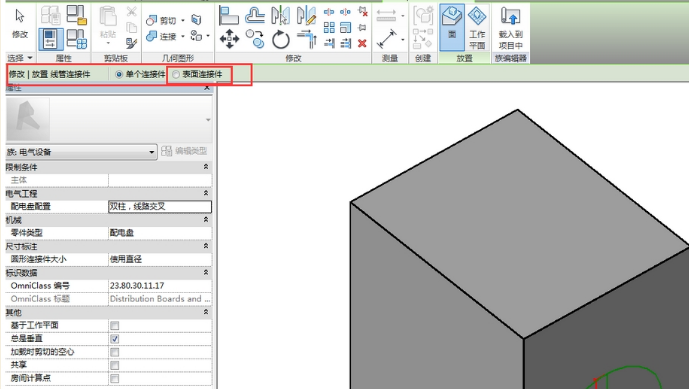This screenshot has height=389, width=689.
Task: Select the Align tool icon
Action: (x=228, y=15)
